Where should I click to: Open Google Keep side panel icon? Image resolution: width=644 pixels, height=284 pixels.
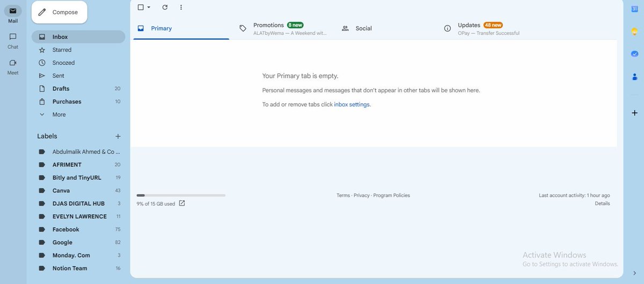(634, 32)
